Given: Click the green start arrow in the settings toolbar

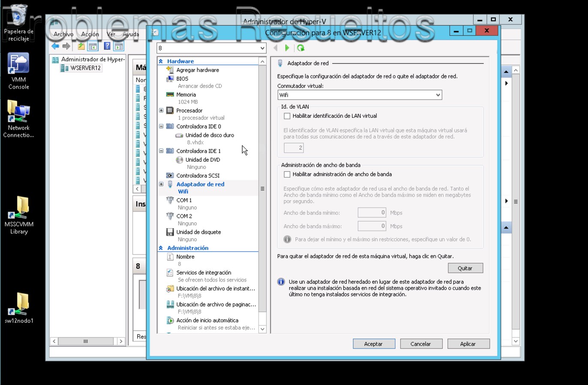Looking at the screenshot, I should pyautogui.click(x=287, y=48).
